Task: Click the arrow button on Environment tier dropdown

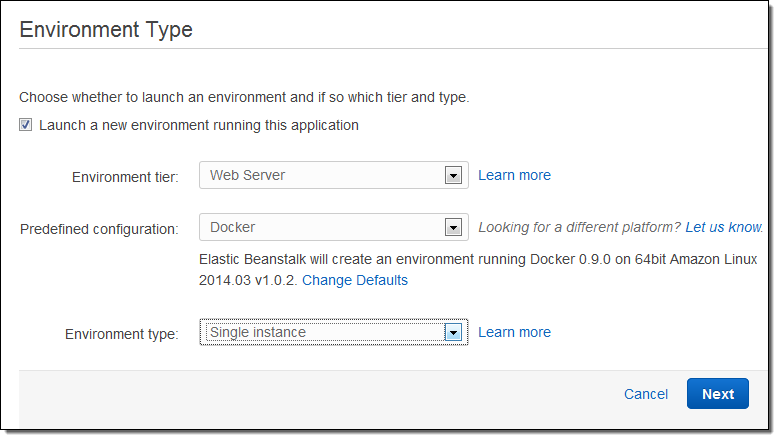Action: (x=454, y=175)
